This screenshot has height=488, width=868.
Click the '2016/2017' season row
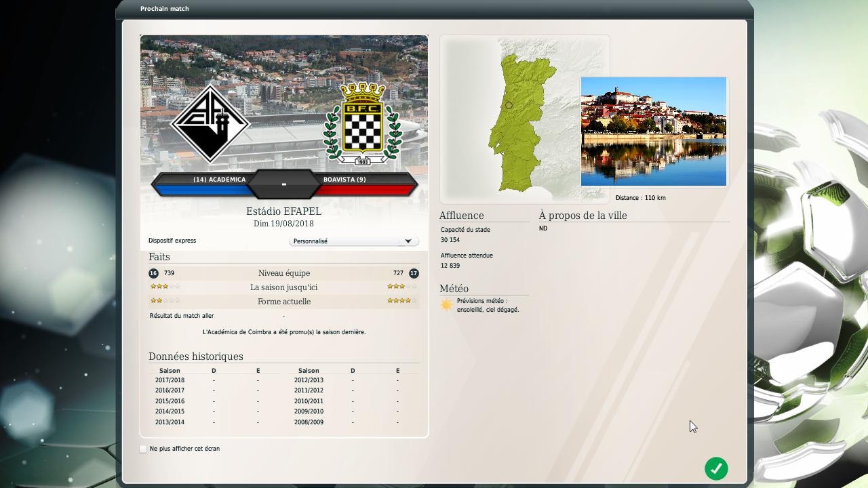(214, 390)
